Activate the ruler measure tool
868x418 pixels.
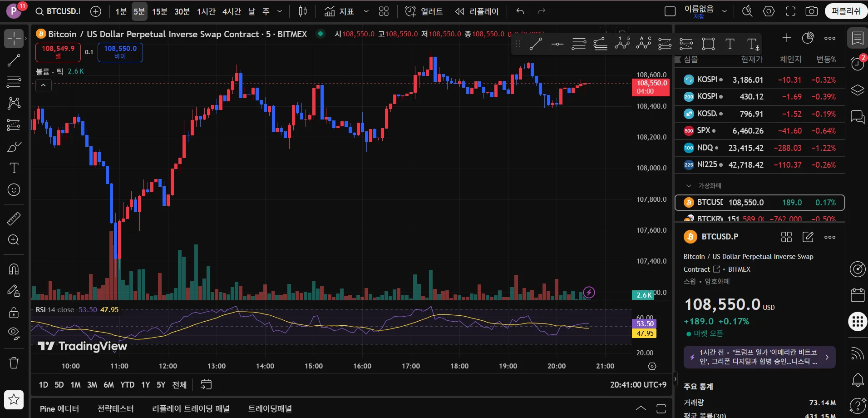pos(14,219)
